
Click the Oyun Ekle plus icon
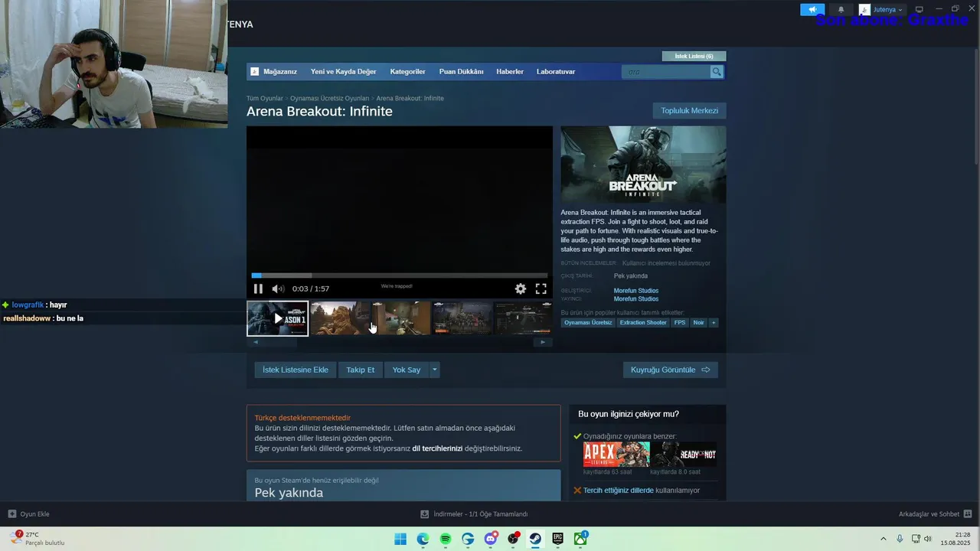tap(11, 514)
